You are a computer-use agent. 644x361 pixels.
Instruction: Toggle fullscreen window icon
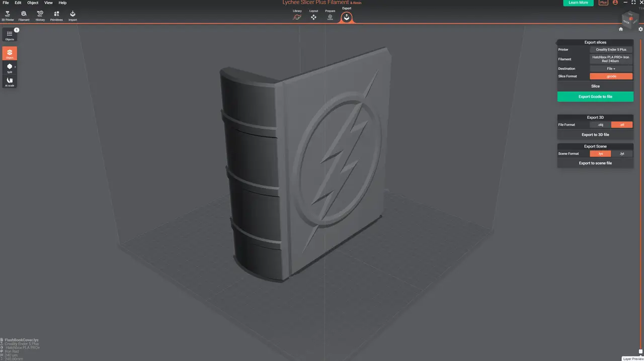633,3
